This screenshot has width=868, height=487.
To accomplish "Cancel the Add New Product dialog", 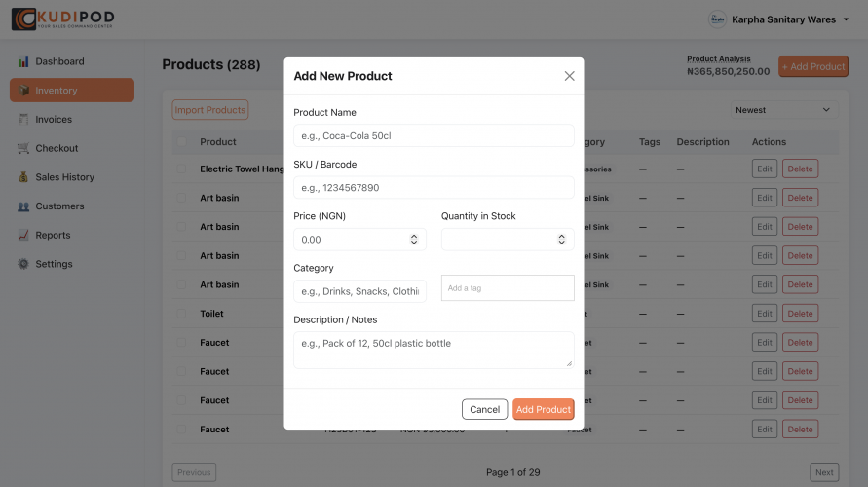I will (484, 409).
